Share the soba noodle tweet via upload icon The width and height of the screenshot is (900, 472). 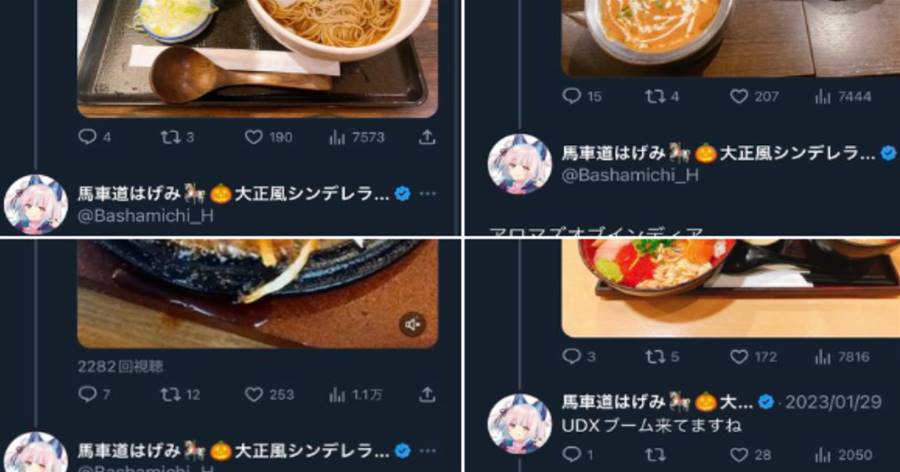pyautogui.click(x=427, y=137)
